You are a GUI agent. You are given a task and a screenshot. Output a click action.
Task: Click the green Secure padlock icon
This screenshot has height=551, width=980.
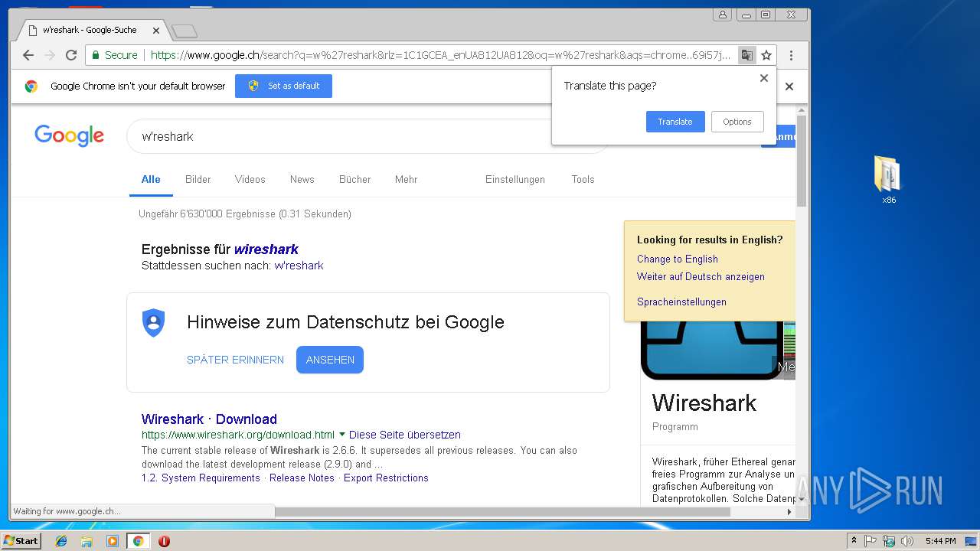pos(96,55)
